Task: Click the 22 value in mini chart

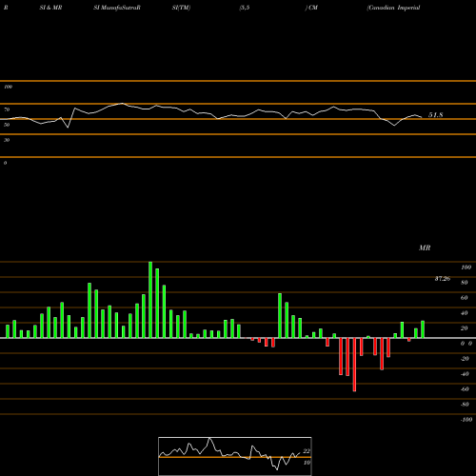Action: coord(307,451)
